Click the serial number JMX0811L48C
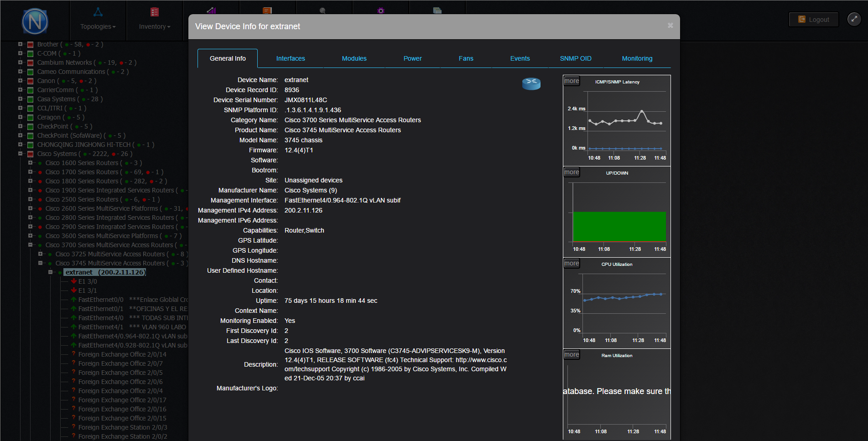 point(306,100)
